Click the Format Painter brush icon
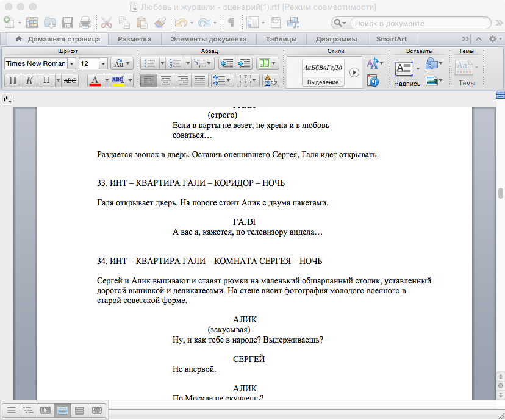Viewport: 505px width, 420px height. pyautogui.click(x=160, y=23)
